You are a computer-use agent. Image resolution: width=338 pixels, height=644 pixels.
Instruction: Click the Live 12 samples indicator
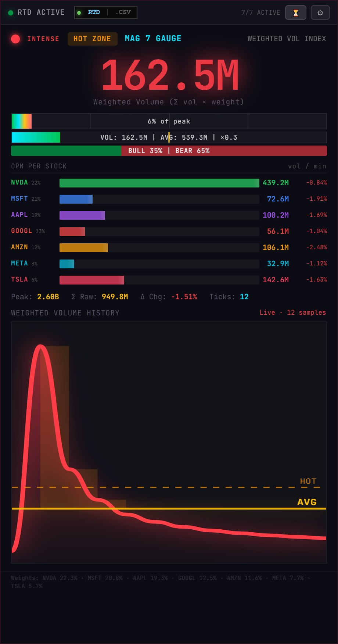(292, 312)
